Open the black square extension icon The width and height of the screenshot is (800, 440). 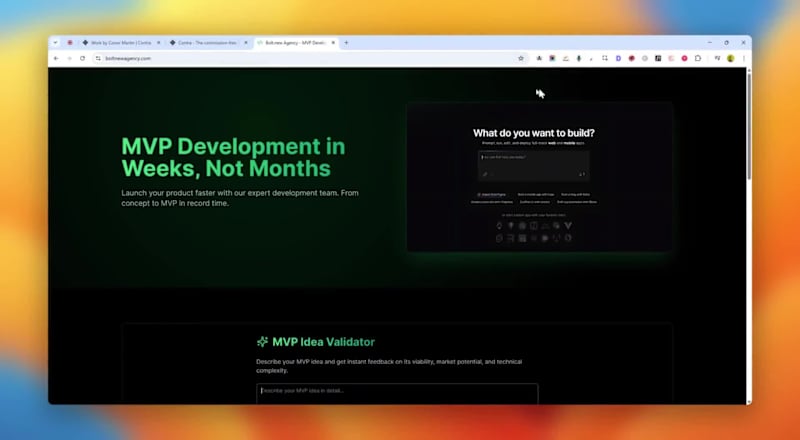658,58
